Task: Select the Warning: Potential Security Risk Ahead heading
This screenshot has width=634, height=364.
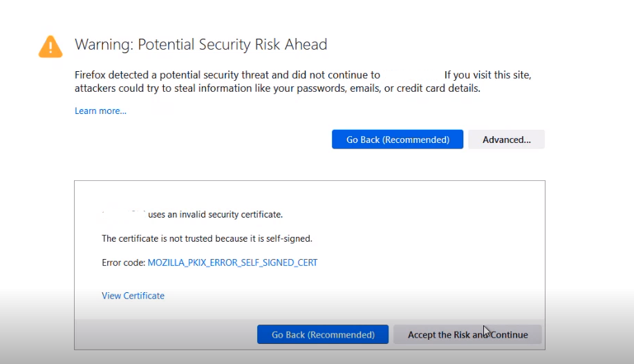Action: pos(201,44)
